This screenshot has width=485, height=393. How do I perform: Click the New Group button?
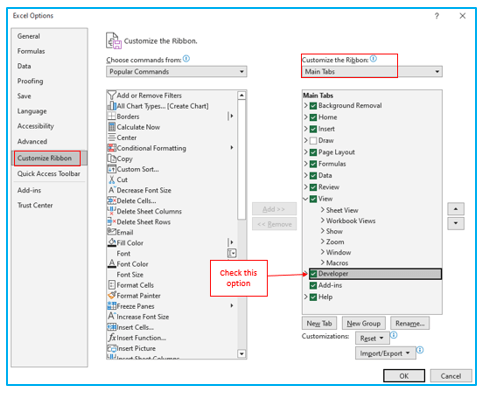pos(364,323)
